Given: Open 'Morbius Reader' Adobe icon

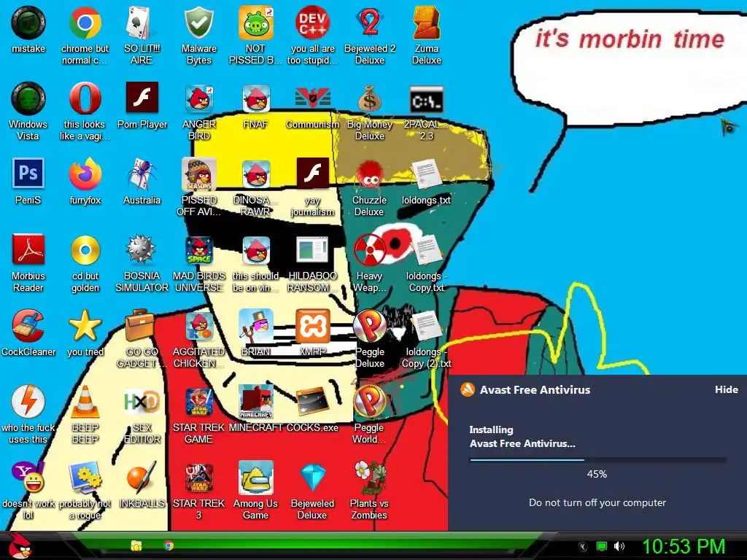Looking at the screenshot, I should point(28,250).
